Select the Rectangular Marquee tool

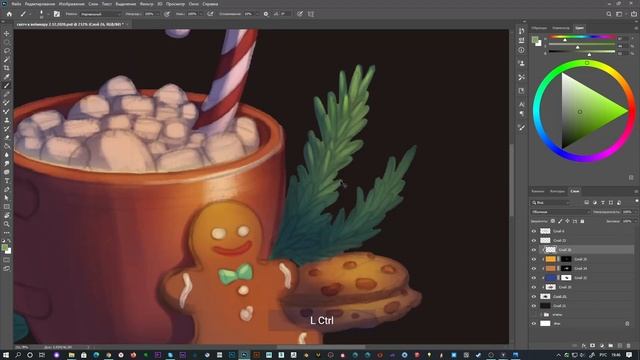(x=7, y=42)
